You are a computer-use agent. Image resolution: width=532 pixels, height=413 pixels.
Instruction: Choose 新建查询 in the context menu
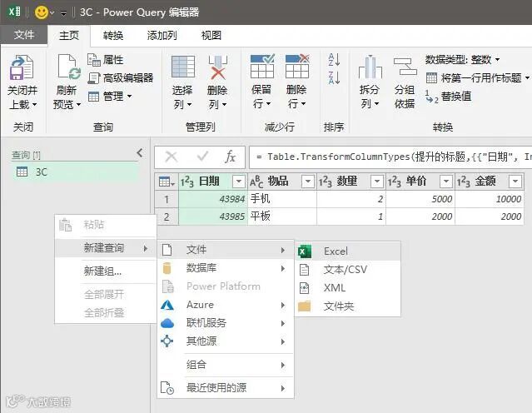pyautogui.click(x=105, y=248)
